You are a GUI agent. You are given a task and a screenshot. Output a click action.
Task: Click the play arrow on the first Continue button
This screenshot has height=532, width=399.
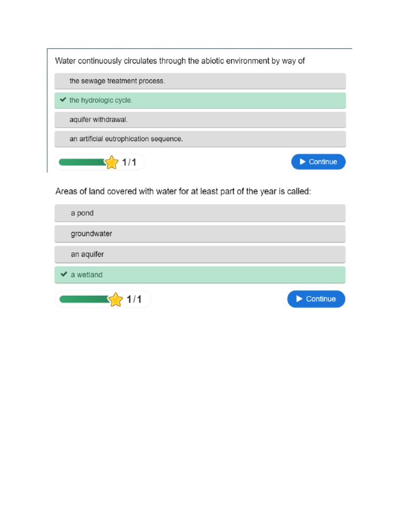pos(302,162)
